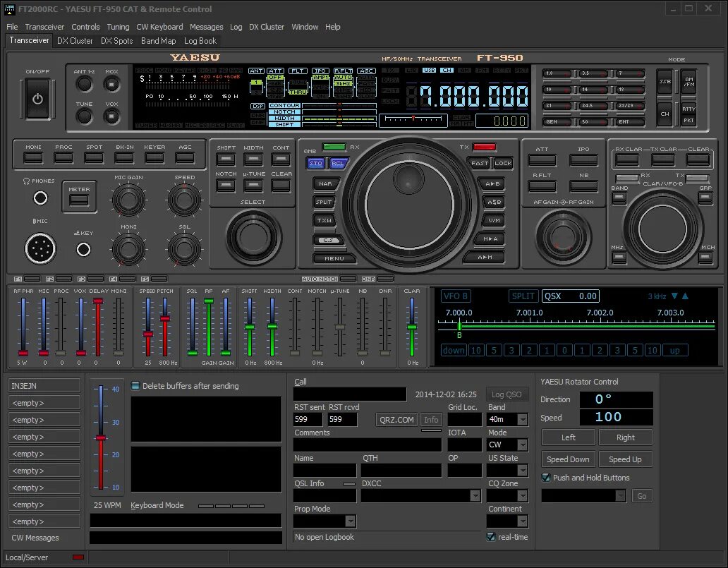
Task: Uncheck Push and Hold Buttons
Action: 546,478
